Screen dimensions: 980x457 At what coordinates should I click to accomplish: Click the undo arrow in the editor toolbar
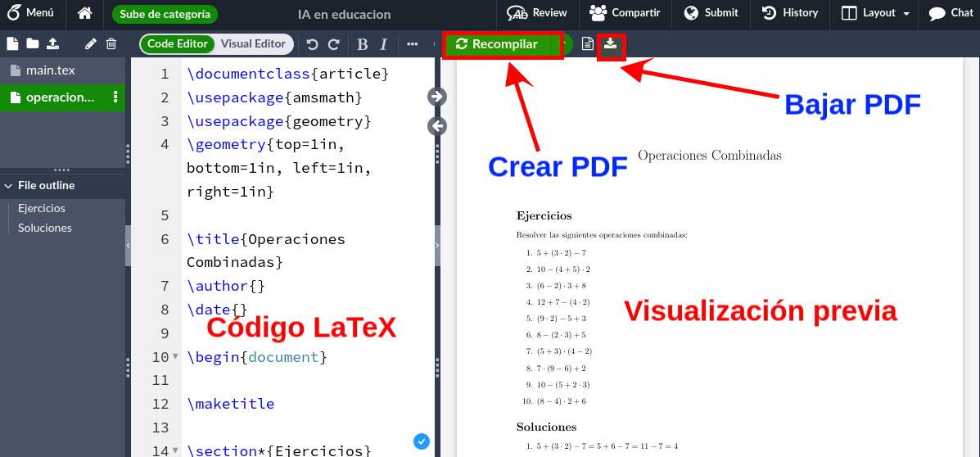coord(312,44)
